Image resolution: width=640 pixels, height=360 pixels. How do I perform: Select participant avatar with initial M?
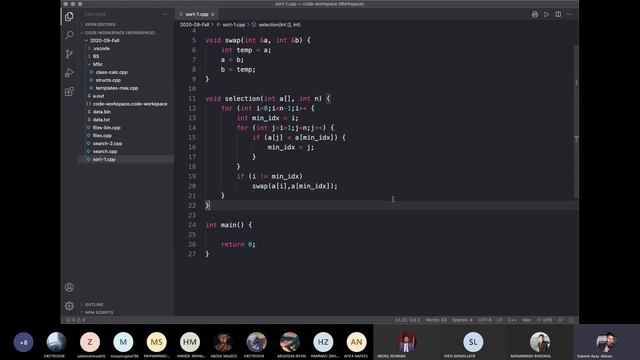[123, 342]
